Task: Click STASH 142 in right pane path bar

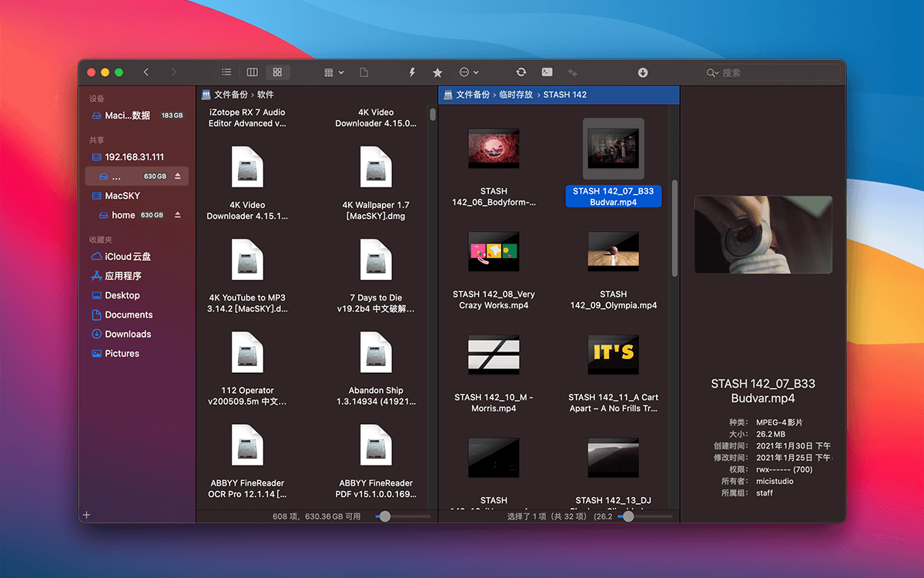Action: point(565,95)
